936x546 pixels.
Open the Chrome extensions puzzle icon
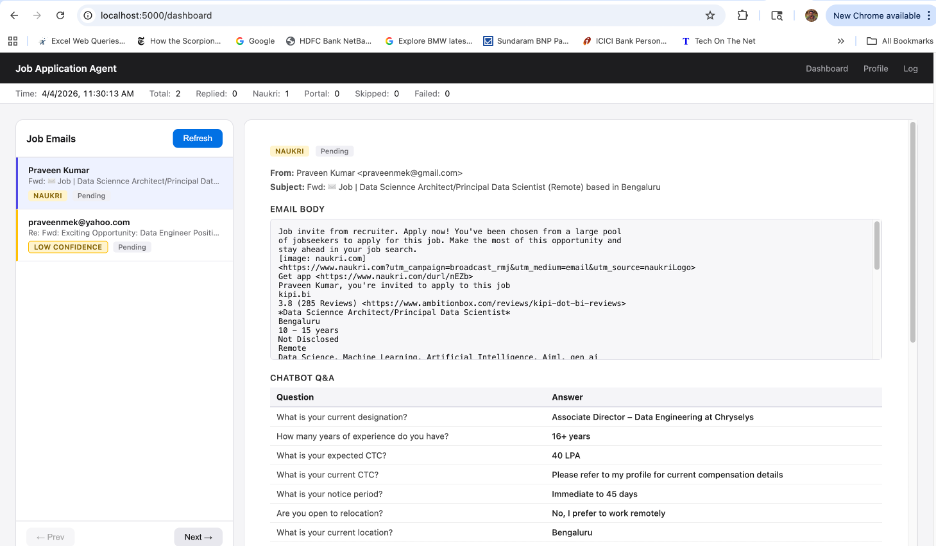tap(743, 16)
